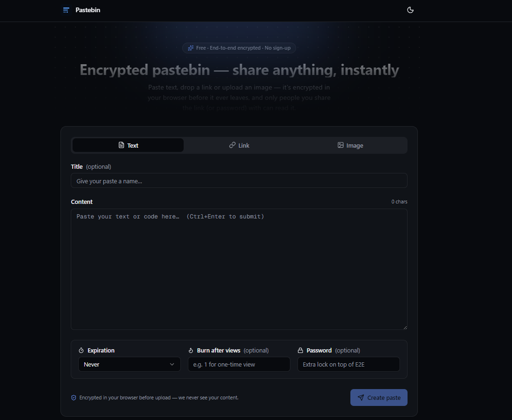Click the stopwatch icon beside Expiration
This screenshot has width=512, height=420.
82,350
